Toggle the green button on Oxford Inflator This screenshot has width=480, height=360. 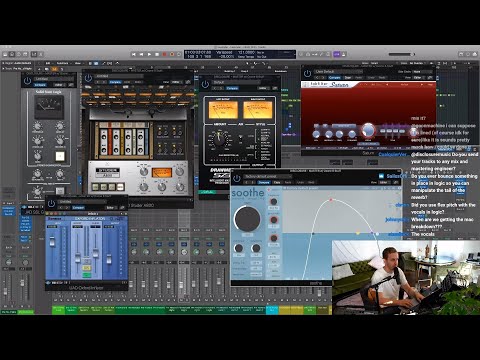point(87,275)
